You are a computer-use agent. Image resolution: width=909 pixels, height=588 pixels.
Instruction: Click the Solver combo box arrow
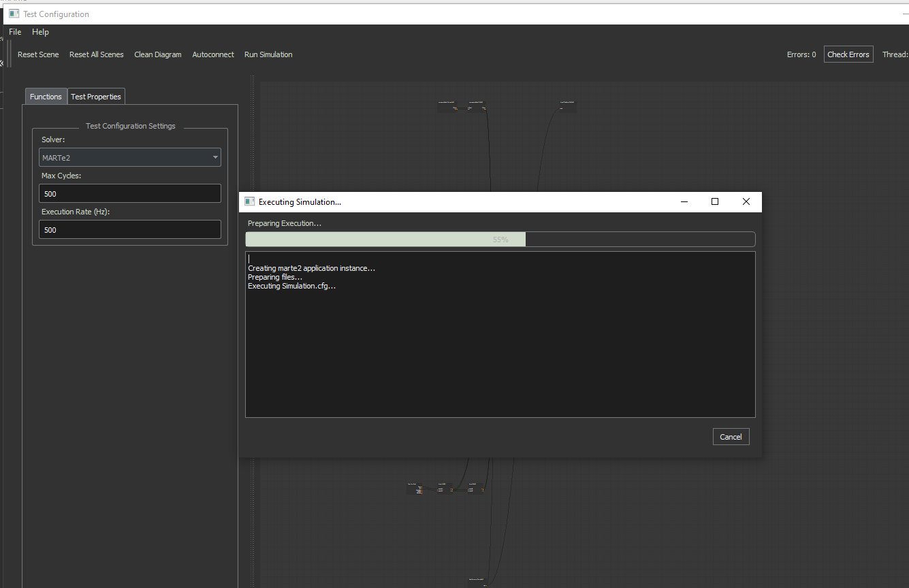[215, 157]
